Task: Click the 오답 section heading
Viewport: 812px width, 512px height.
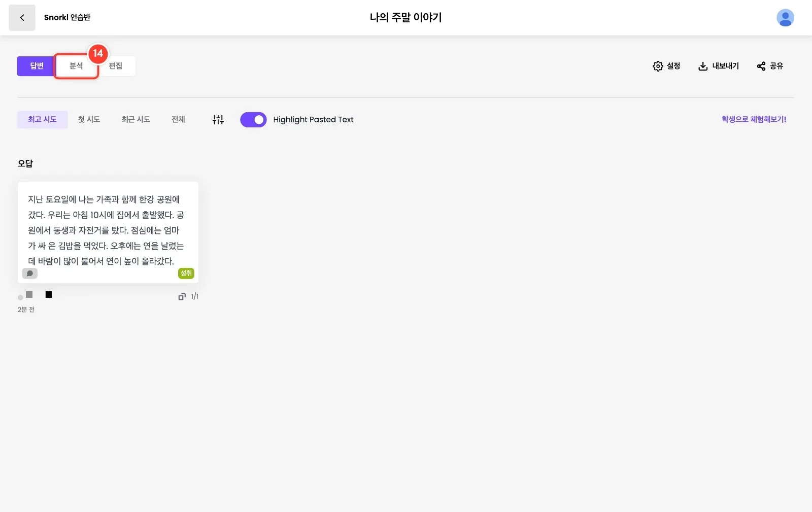Action: tap(25, 163)
